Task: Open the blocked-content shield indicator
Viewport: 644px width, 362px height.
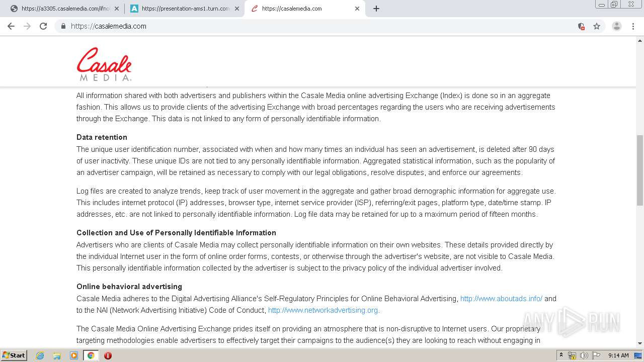Action: [581, 26]
